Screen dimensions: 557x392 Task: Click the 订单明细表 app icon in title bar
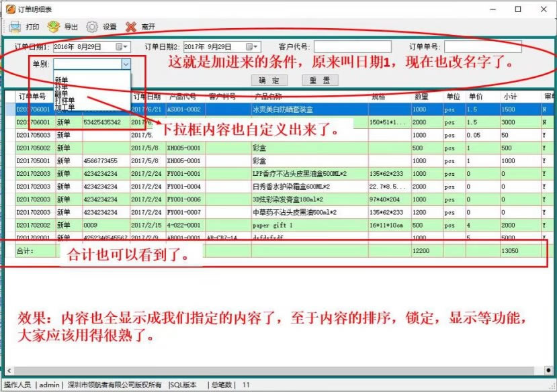(x=11, y=9)
